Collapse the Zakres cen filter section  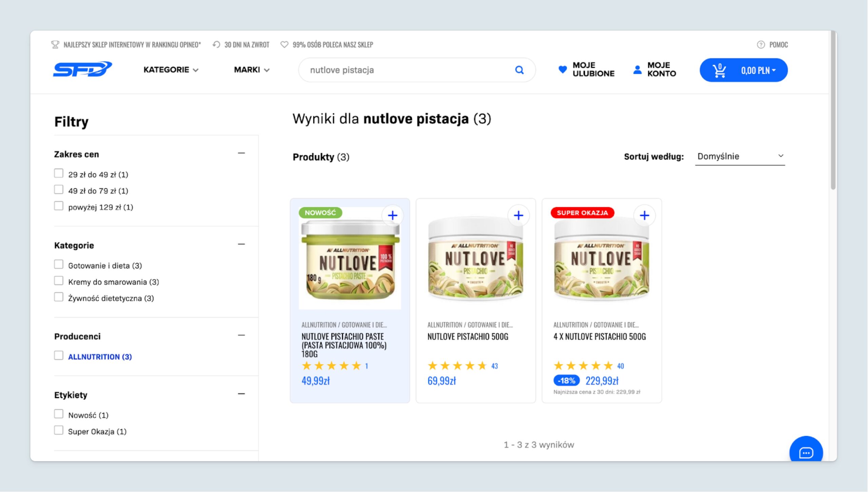tap(241, 153)
